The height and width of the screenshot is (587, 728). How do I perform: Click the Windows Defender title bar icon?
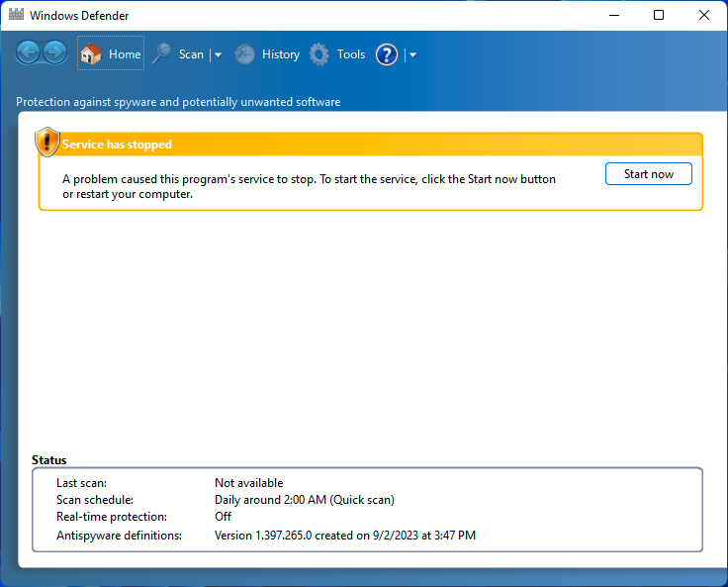[x=16, y=15]
